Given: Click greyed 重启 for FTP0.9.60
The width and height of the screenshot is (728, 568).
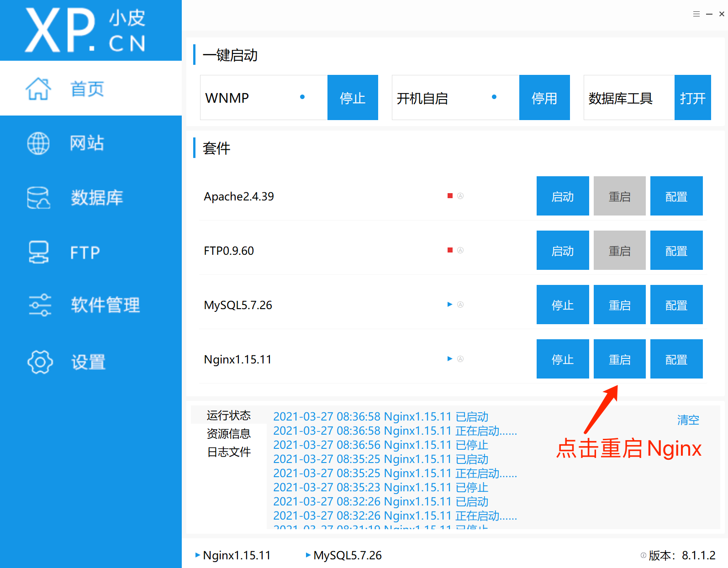Looking at the screenshot, I should [620, 250].
